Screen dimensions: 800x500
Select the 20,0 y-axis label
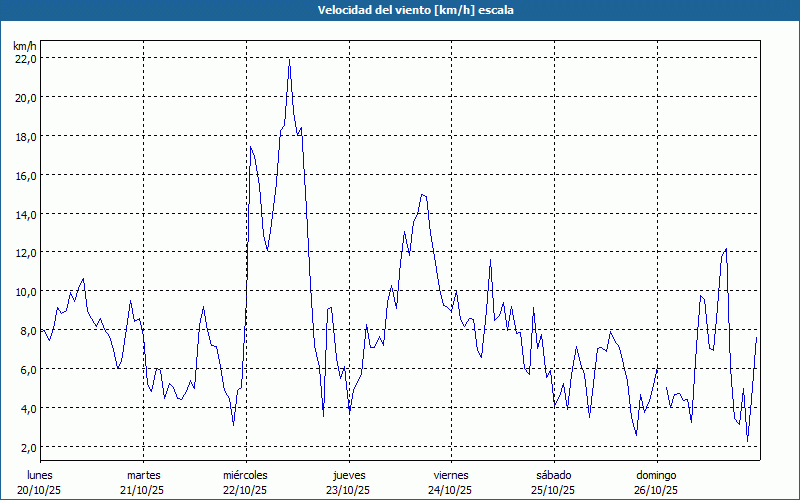tap(25, 98)
